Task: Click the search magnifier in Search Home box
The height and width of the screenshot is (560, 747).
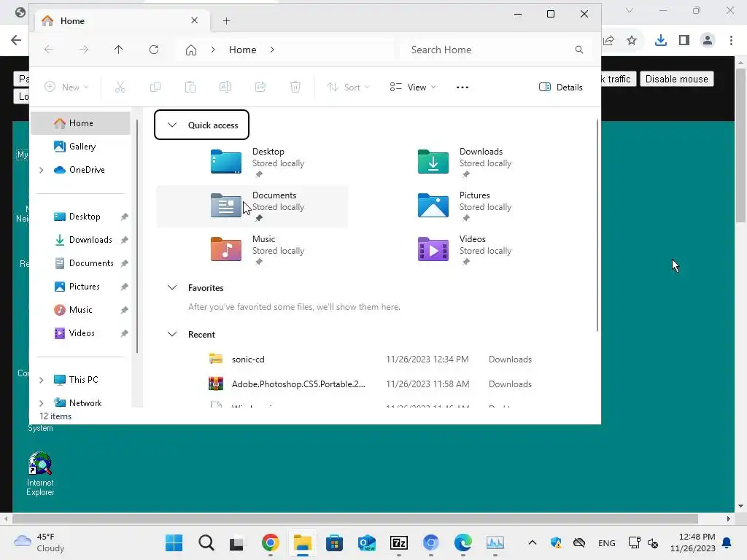Action: click(x=578, y=50)
